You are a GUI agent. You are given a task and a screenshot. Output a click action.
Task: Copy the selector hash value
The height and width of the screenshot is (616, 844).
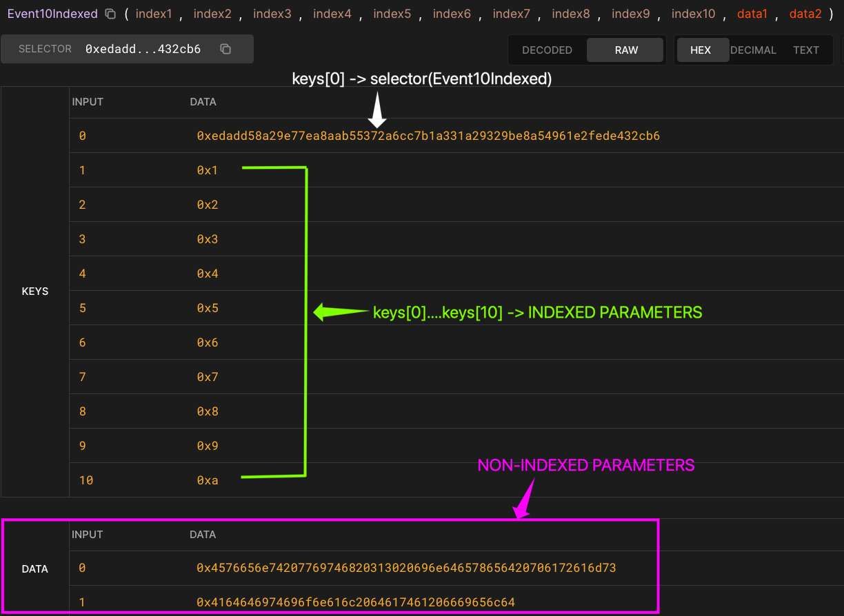point(226,48)
